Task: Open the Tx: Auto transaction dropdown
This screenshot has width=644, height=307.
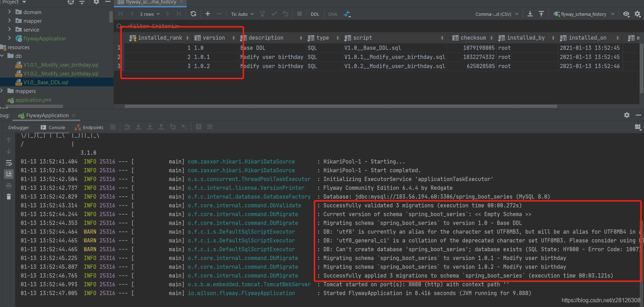Action: [x=242, y=14]
